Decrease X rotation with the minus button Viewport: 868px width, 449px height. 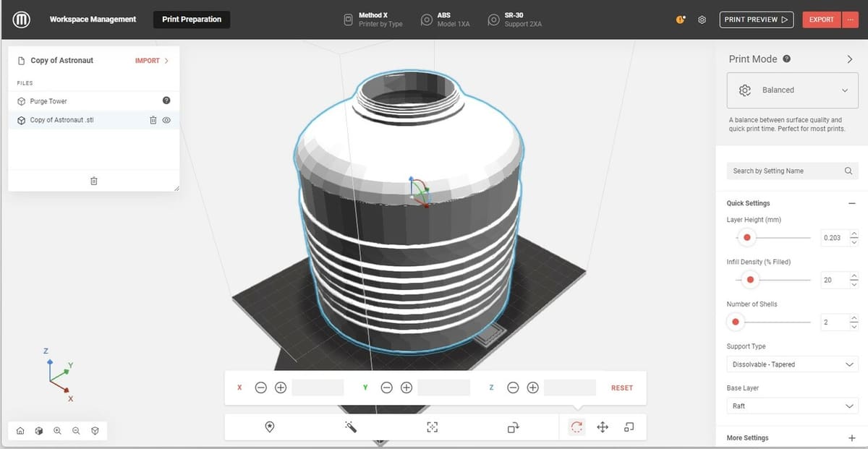click(x=261, y=388)
